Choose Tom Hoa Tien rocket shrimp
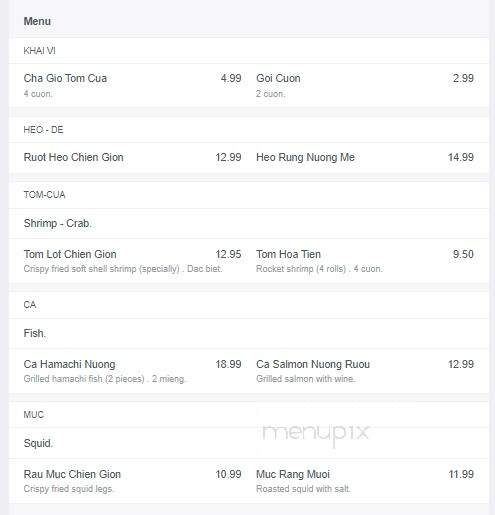This screenshot has height=515, width=495. pos(288,254)
